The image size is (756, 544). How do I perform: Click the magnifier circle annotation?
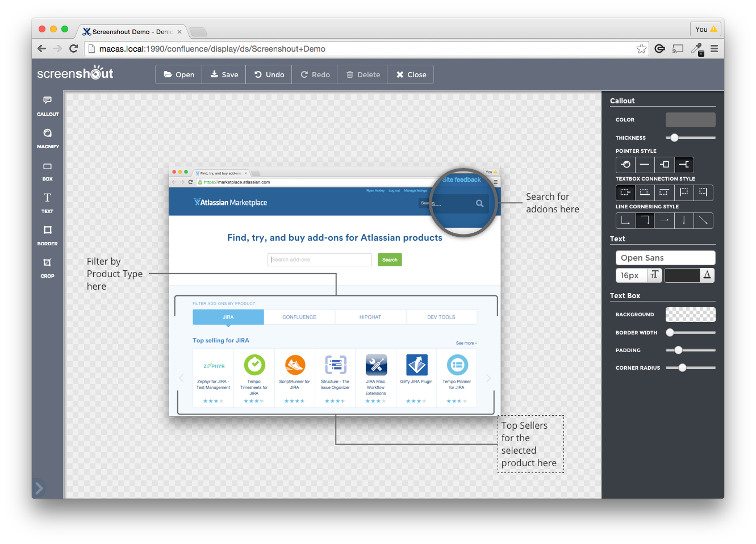pyautogui.click(x=463, y=203)
